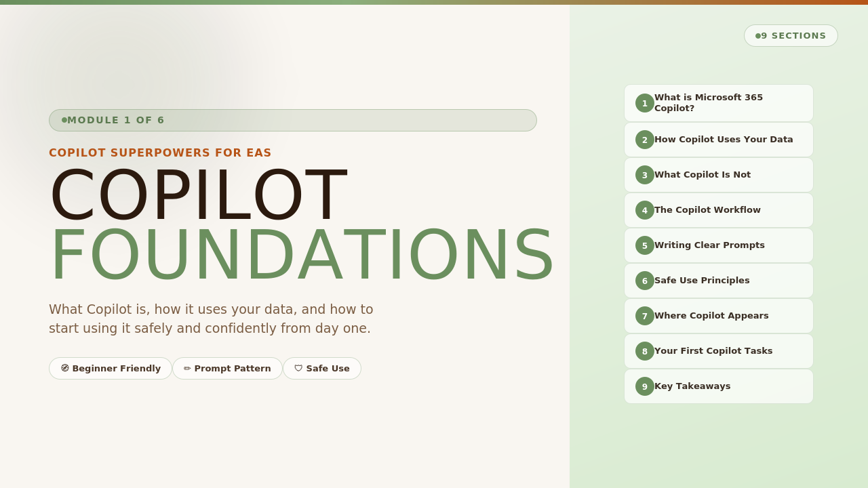This screenshot has height=488, width=868.
Task: Click the number 6 section badge
Action: [645, 281]
